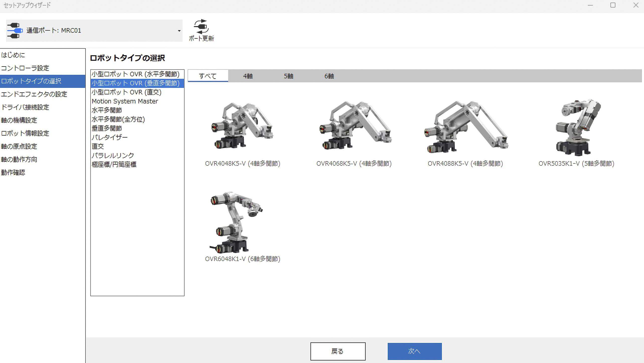Maximize the セットアップウィザード window
The height and width of the screenshot is (363, 644).
point(613,5)
